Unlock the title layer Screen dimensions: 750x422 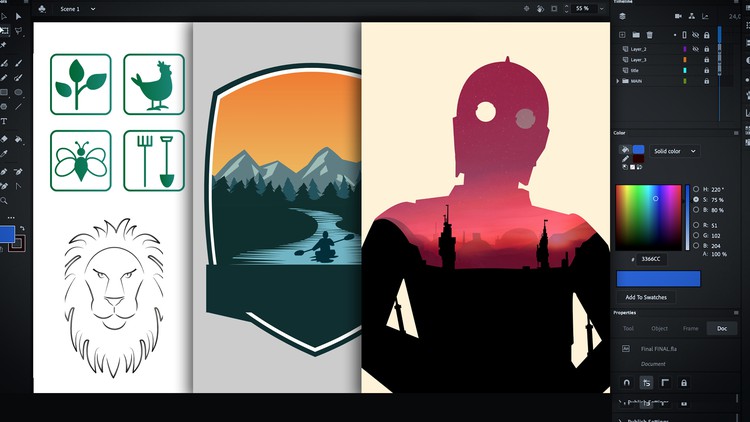706,70
